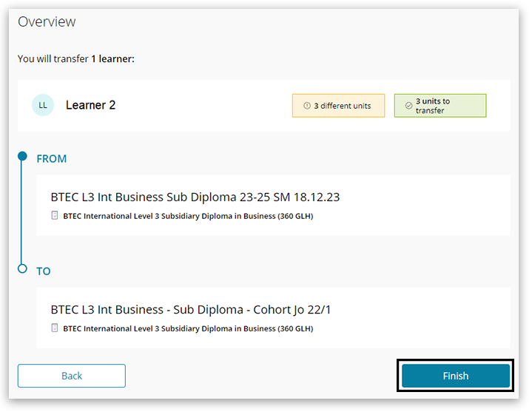532x412 pixels.
Task: Click the FROM course title ending SM 18.12.23
Action: point(195,197)
